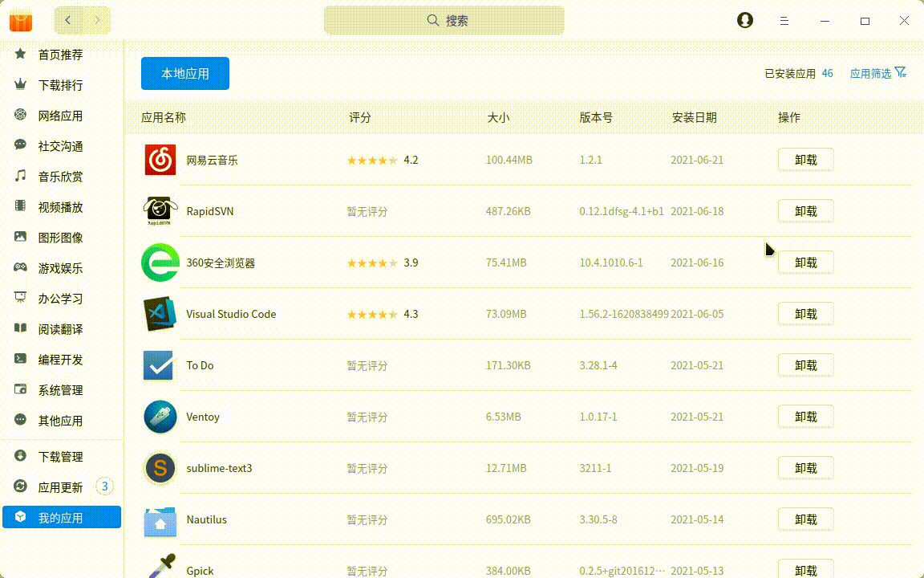Open the hamburger main menu
The image size is (924, 578).
coord(784,21)
